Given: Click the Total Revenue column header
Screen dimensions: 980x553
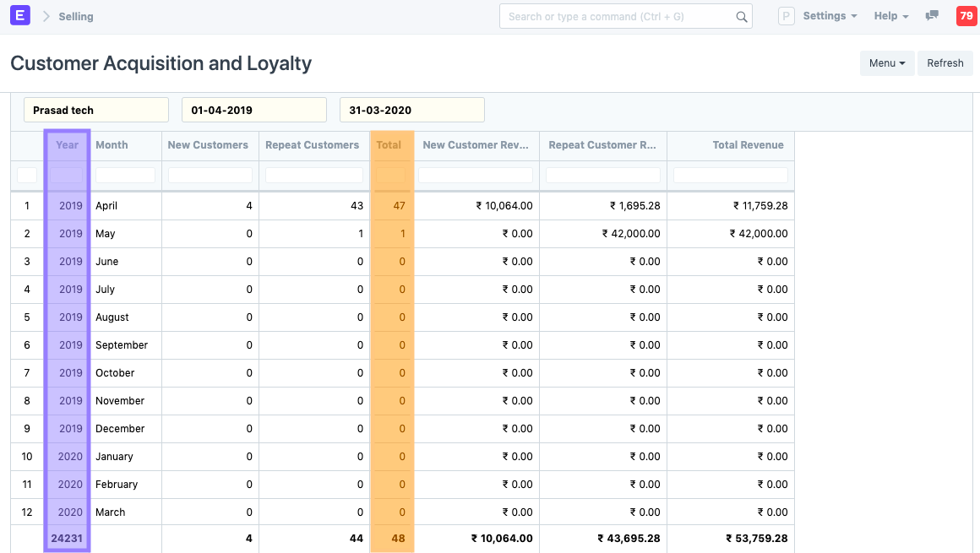Looking at the screenshot, I should [x=748, y=145].
